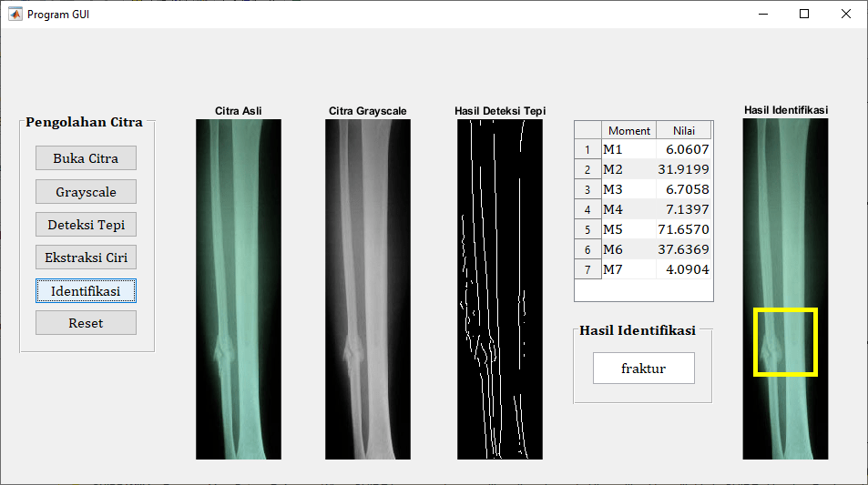
Task: Select the M7 moment cell
Action: click(628, 269)
